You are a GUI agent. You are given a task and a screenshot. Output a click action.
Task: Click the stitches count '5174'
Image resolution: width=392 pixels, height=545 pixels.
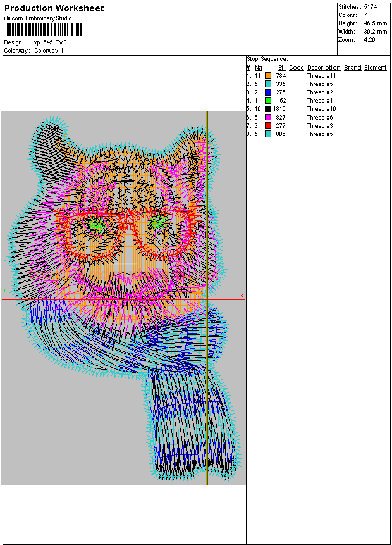coord(371,6)
